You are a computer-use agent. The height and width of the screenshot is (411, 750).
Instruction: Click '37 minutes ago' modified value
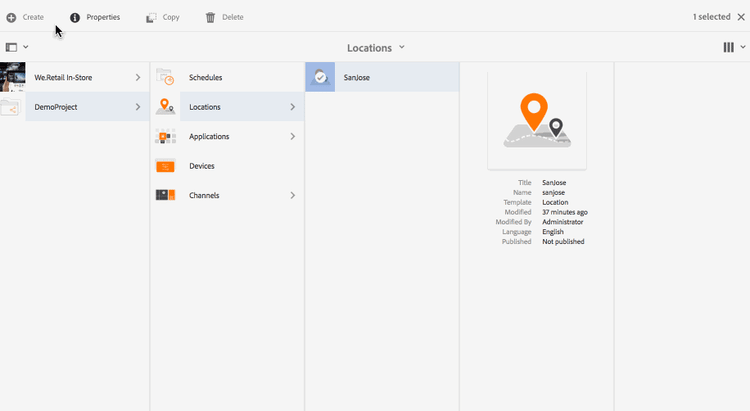pos(565,212)
